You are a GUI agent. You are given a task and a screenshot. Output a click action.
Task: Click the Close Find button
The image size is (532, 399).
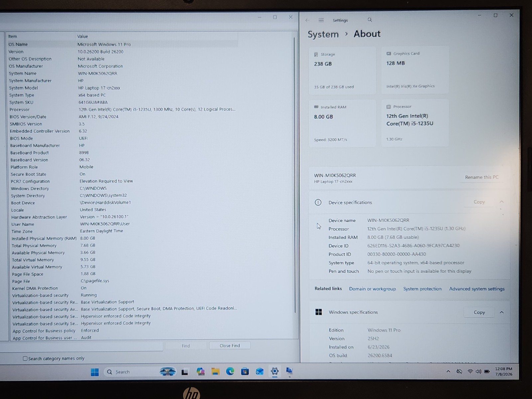(x=230, y=345)
